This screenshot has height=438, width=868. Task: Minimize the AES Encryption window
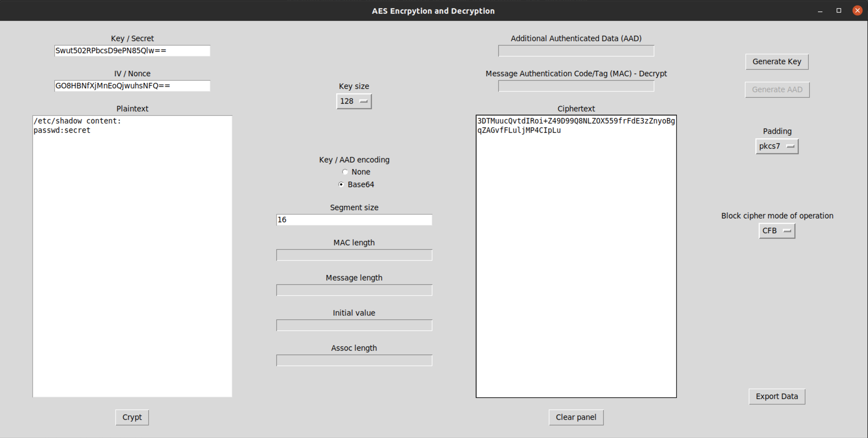(820, 11)
